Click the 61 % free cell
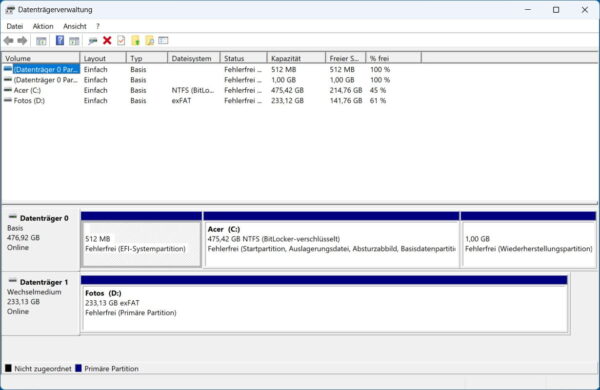 click(378, 101)
